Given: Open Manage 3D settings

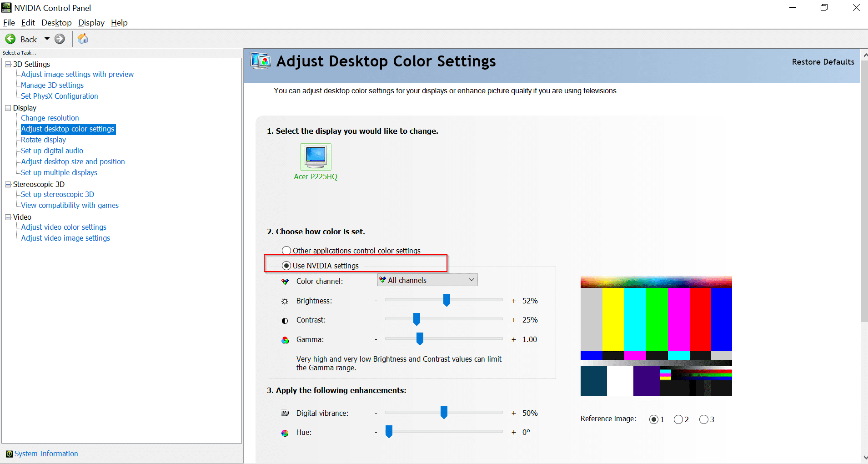Looking at the screenshot, I should point(52,86).
